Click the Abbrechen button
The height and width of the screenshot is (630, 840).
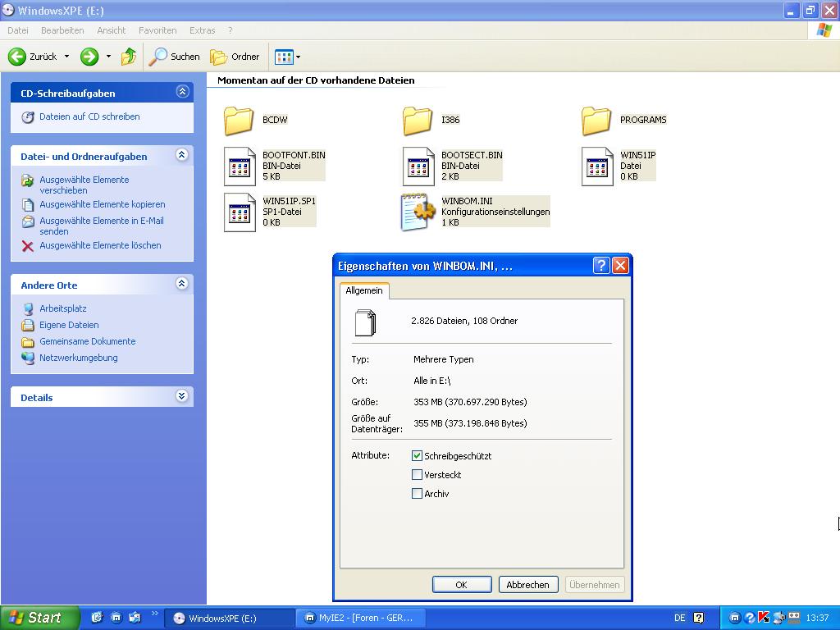tap(528, 584)
